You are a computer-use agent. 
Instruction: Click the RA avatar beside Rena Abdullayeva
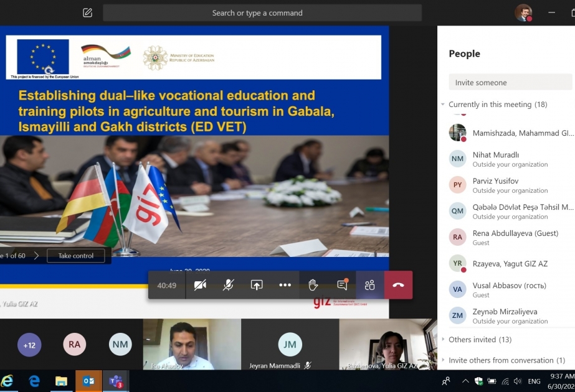click(457, 237)
